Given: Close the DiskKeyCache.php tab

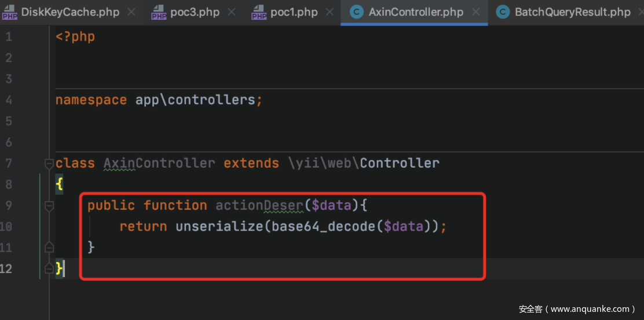Looking at the screenshot, I should pos(131,12).
